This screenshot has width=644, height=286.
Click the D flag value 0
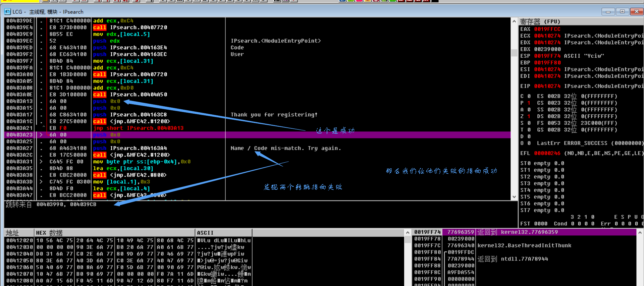pos(529,136)
